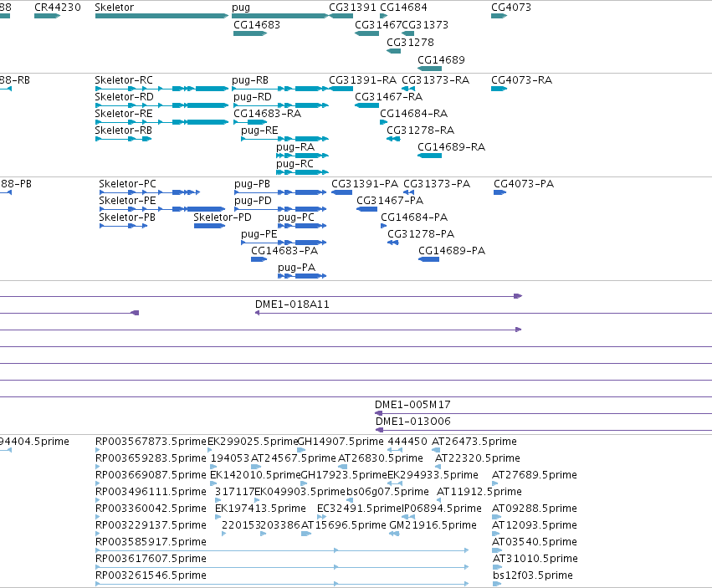
Task: Select transcript CG14684-RA
Action: coord(413,114)
